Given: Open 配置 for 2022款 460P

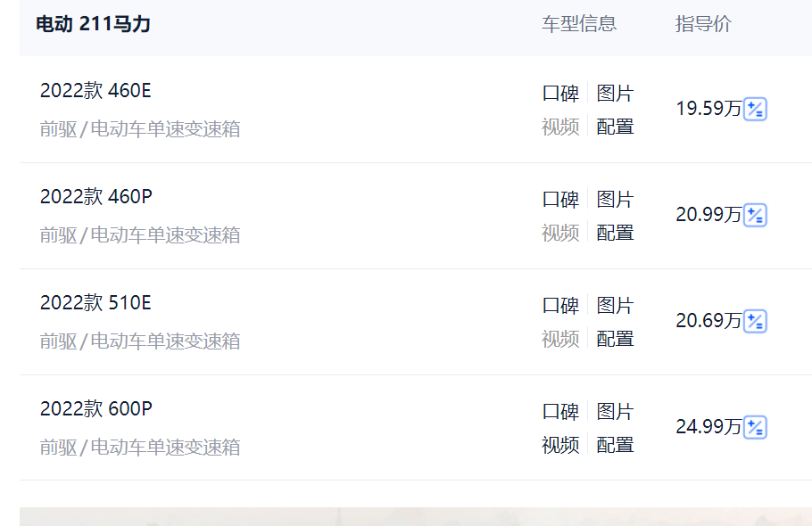Looking at the screenshot, I should coord(615,233).
